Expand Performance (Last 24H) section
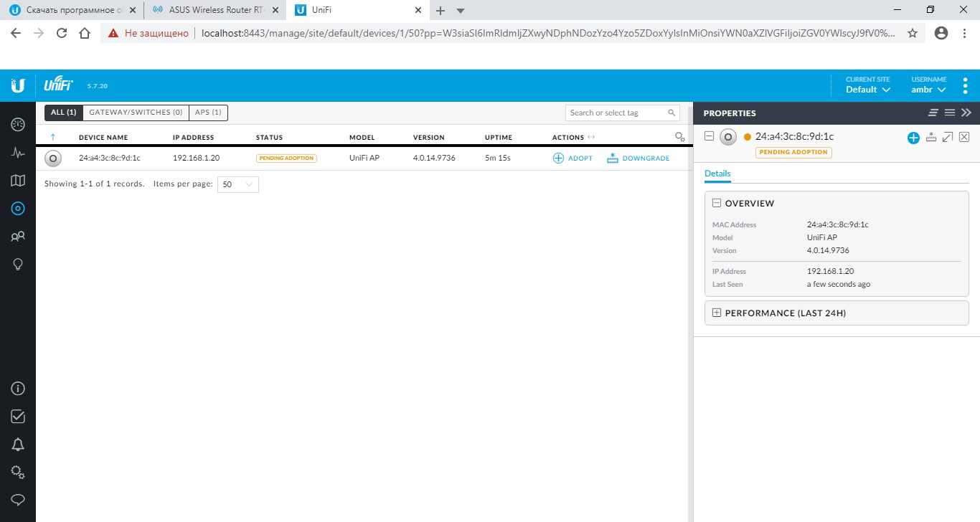980x522 pixels. (716, 313)
